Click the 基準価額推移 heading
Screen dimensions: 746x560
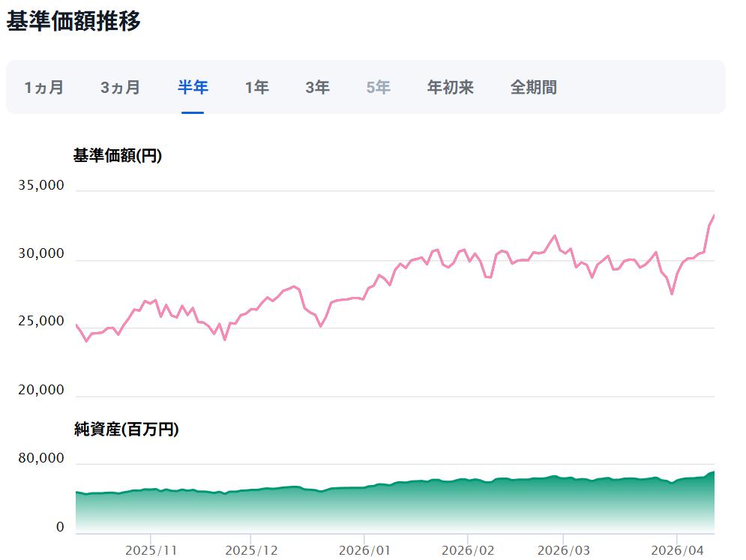point(73,21)
